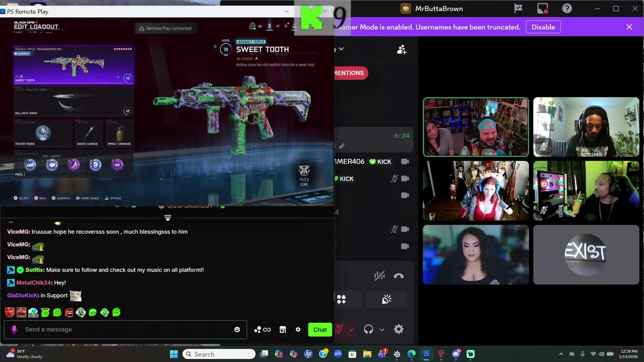Click the microphone icon in Kick message box
This screenshot has width=644, height=362.
point(14,329)
